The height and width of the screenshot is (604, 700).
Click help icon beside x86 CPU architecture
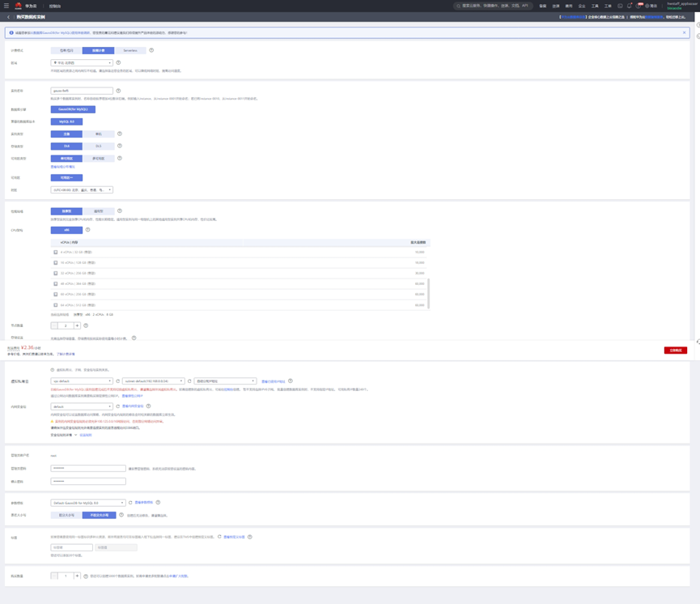(88, 230)
